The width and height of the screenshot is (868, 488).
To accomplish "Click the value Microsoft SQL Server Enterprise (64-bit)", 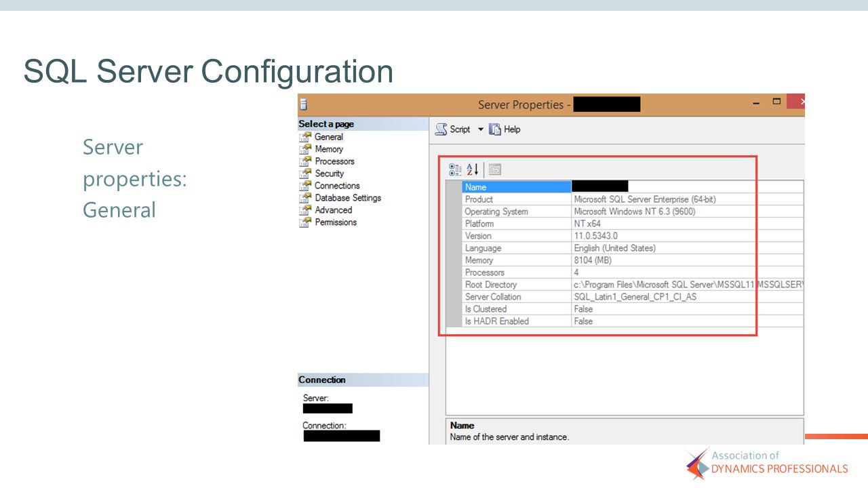I will tap(645, 199).
